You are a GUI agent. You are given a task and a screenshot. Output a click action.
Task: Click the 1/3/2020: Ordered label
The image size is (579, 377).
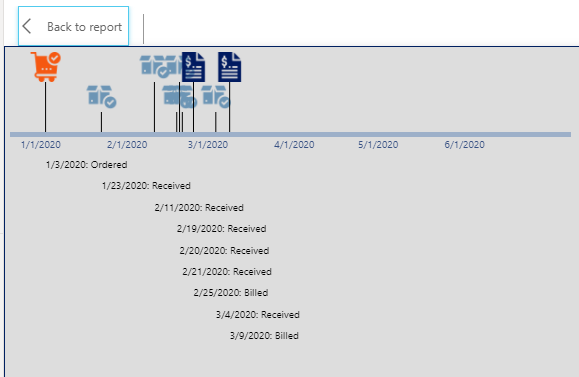coord(86,165)
